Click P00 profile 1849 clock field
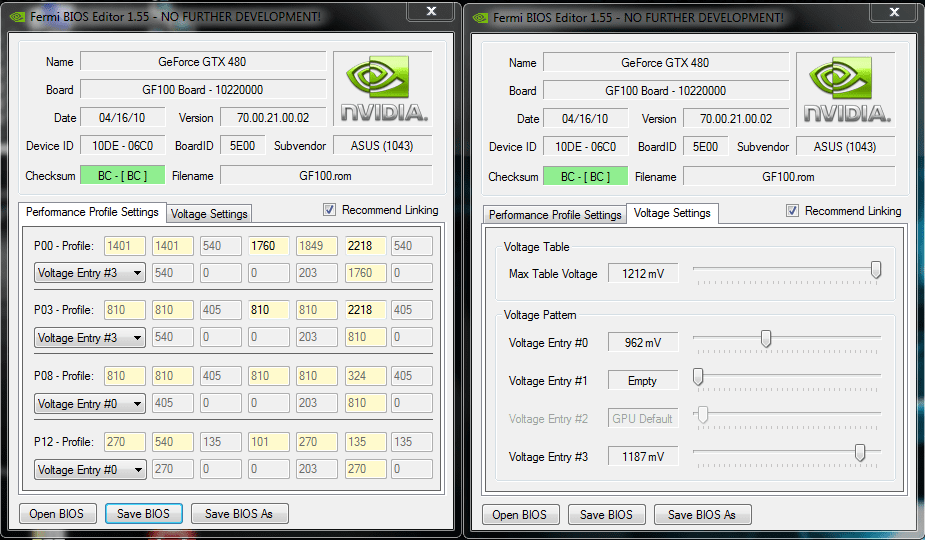The image size is (925, 540). pos(317,246)
